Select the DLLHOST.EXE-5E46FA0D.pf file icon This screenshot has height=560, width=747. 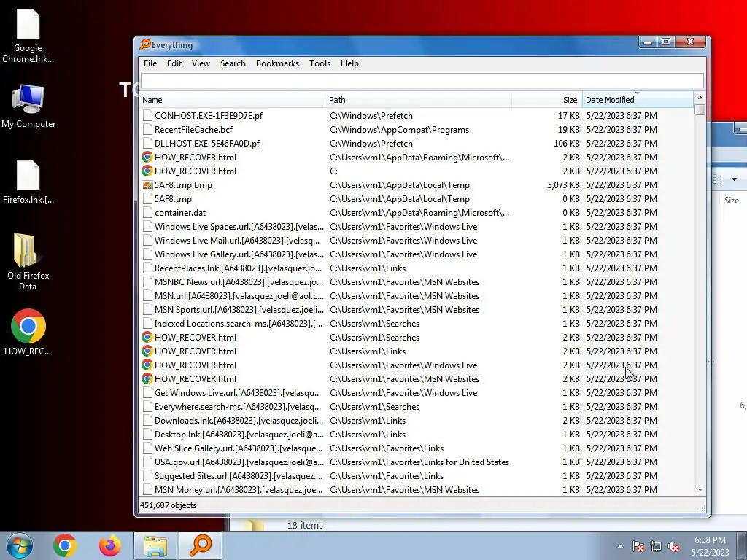(147, 144)
